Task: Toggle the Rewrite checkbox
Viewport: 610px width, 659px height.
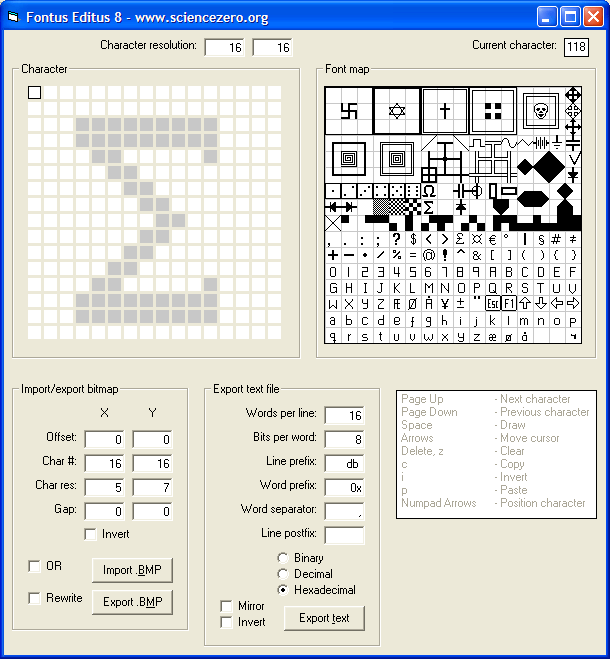Action: [x=35, y=599]
